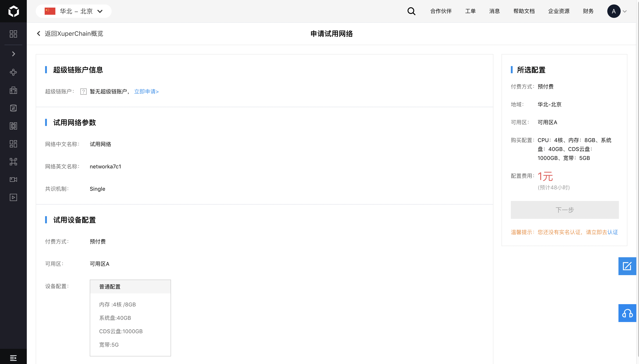Screen dimensions: 639x364
Task: Go back via 返回XuperChain概览 link
Action: coord(74,33)
